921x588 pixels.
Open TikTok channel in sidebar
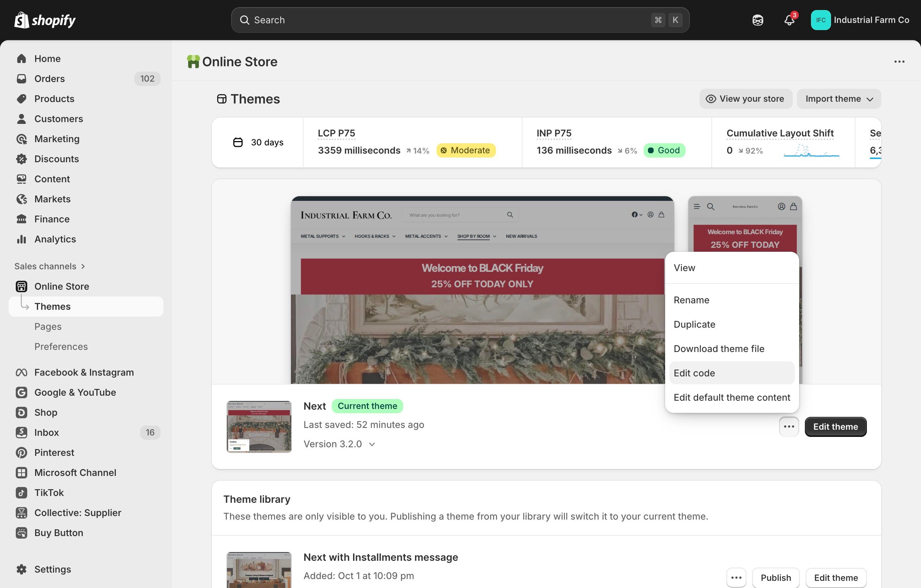49,492
